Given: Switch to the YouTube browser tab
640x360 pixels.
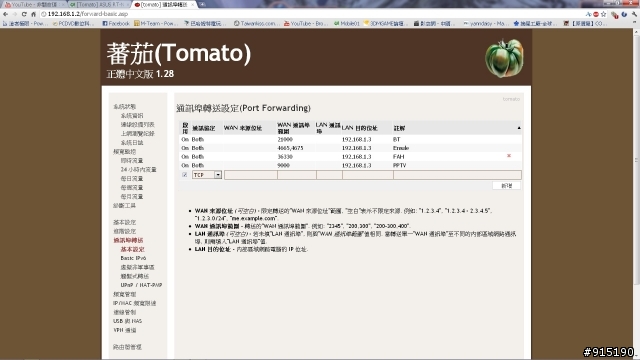Looking at the screenshot, I should (x=33, y=4).
